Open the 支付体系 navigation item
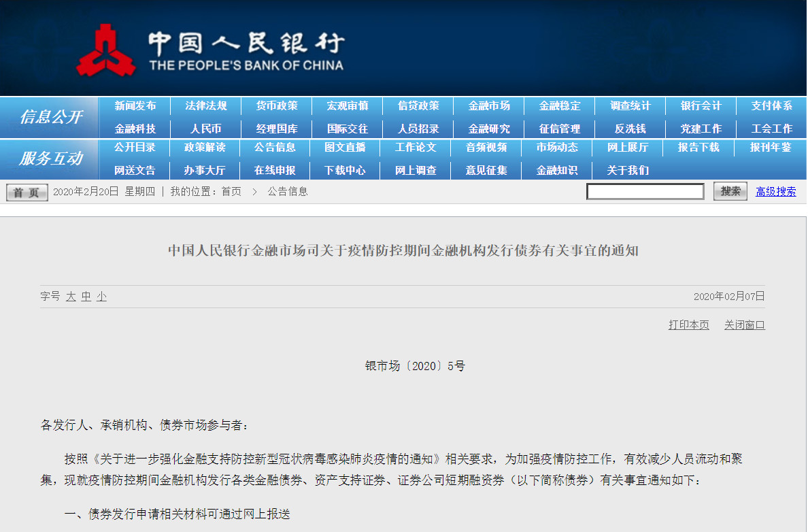This screenshot has width=808, height=532. click(x=772, y=106)
